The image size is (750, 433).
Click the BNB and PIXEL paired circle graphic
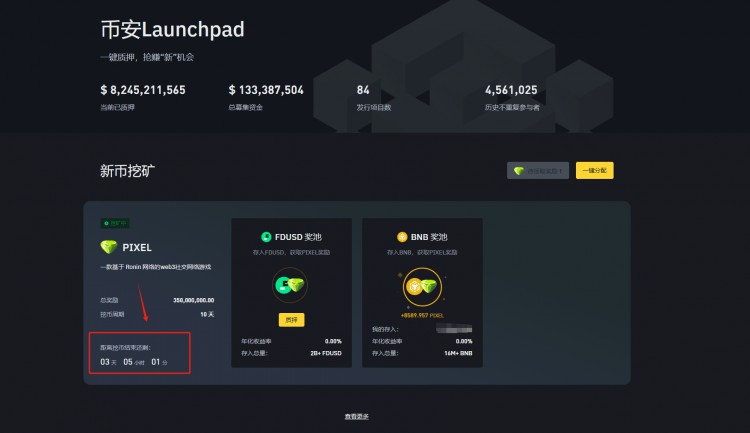(x=422, y=287)
